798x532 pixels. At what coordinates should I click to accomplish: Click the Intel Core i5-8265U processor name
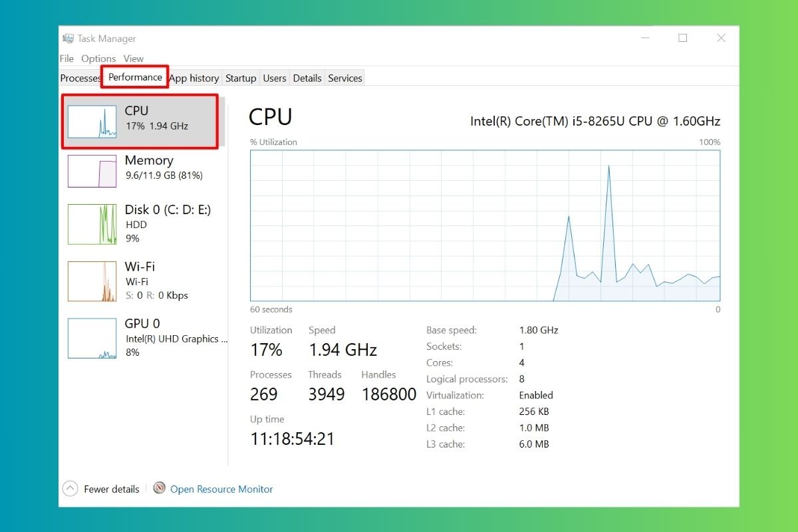pos(595,121)
